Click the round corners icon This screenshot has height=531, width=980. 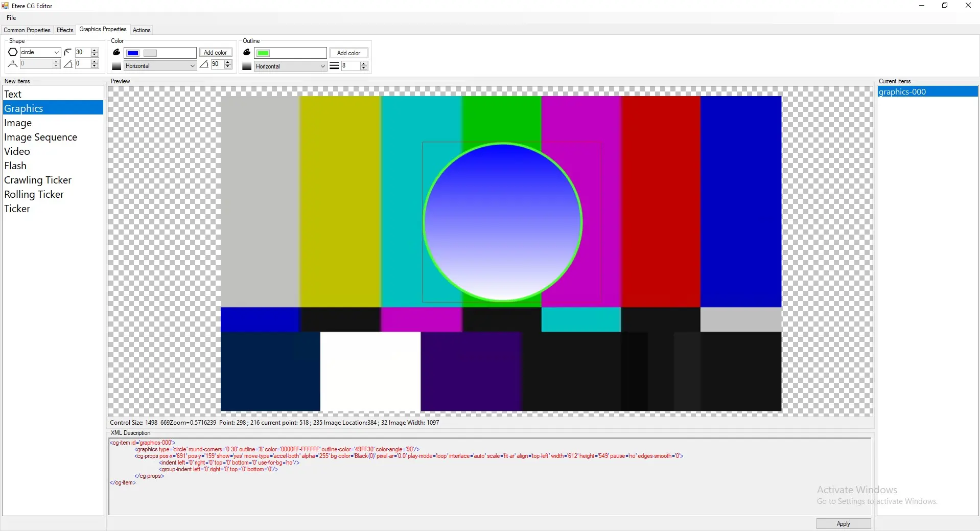click(x=68, y=52)
